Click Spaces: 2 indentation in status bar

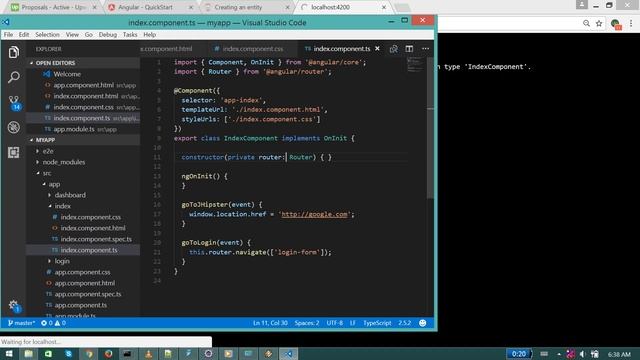[307, 323]
